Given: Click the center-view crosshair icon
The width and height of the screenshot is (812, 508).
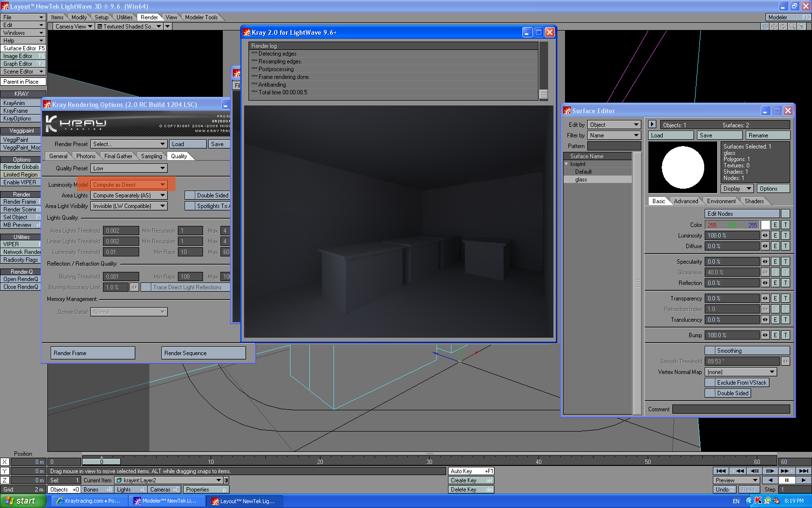Looking at the screenshot, I should [765, 27].
